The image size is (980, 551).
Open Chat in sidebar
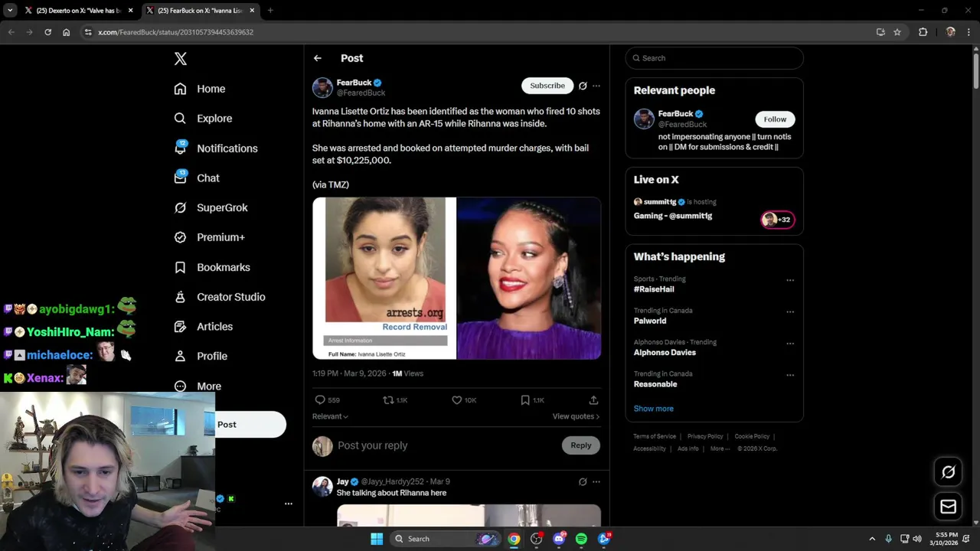point(197,178)
